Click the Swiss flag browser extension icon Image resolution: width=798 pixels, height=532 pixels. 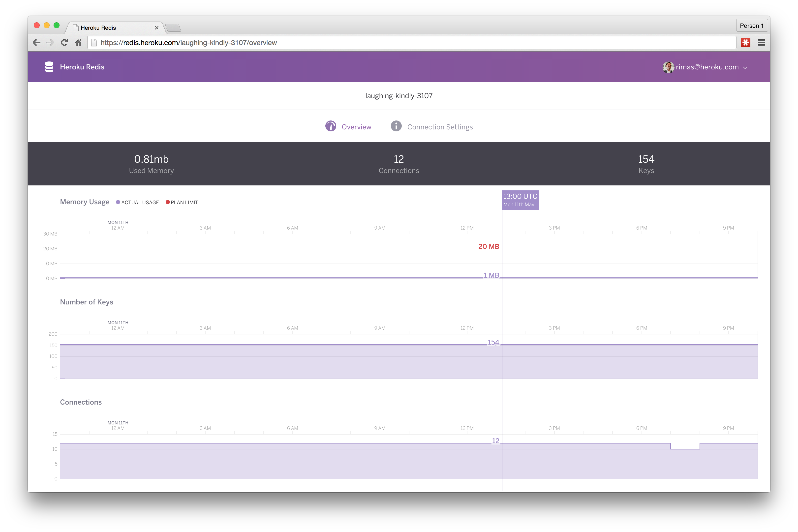coord(746,42)
